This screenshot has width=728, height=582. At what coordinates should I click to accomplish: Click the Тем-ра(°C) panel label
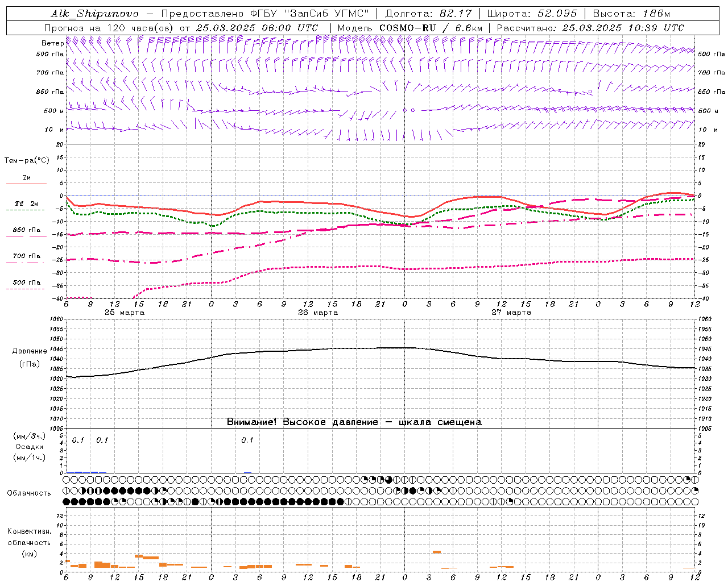(27, 161)
